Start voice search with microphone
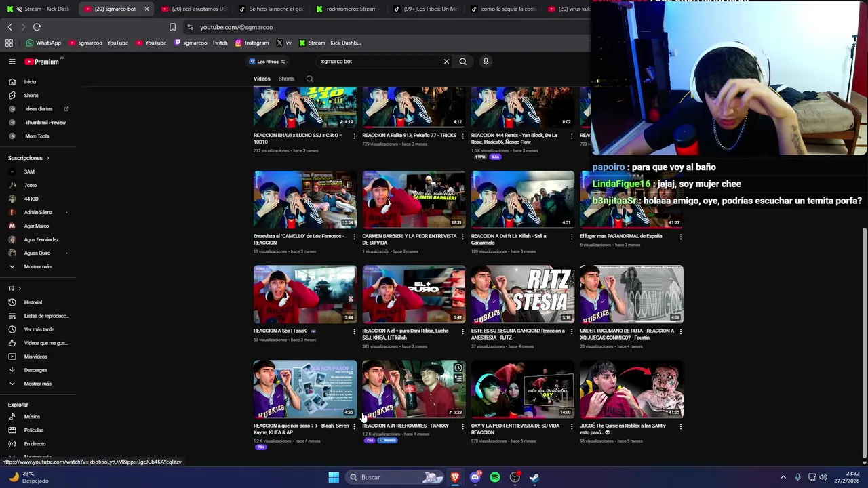The width and height of the screenshot is (868, 488). pyautogui.click(x=486, y=62)
